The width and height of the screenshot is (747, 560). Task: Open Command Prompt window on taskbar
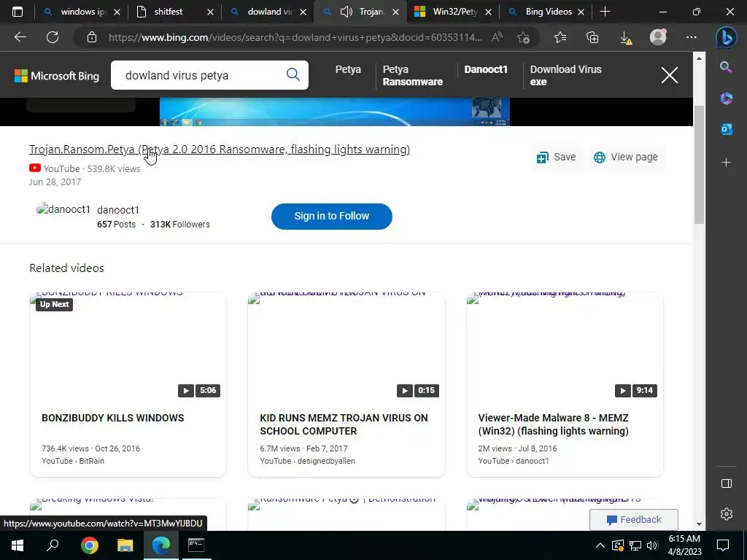click(x=196, y=545)
